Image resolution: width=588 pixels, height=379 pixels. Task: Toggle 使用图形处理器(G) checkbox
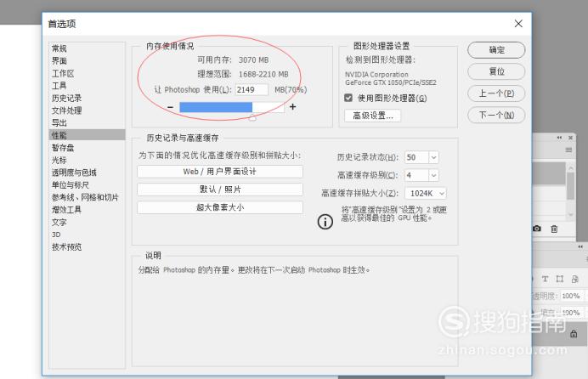(x=348, y=98)
